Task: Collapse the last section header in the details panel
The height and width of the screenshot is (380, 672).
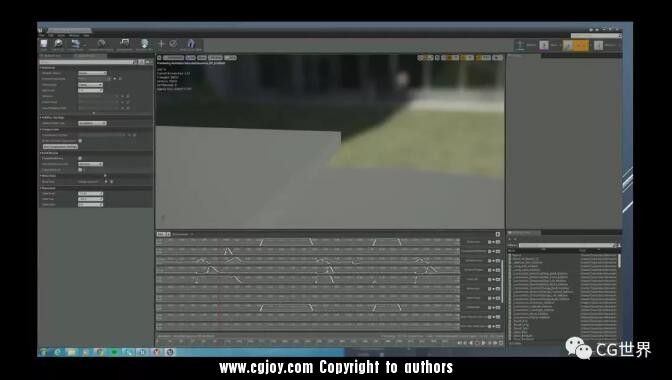Action: (48, 188)
